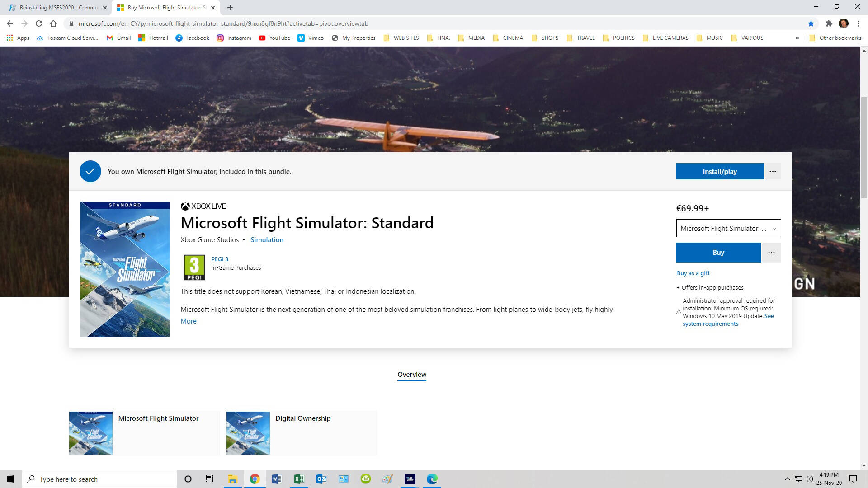The image size is (868, 488).
Task: Switch to Reinstalling MSFS2020 browser tab
Action: click(x=59, y=8)
